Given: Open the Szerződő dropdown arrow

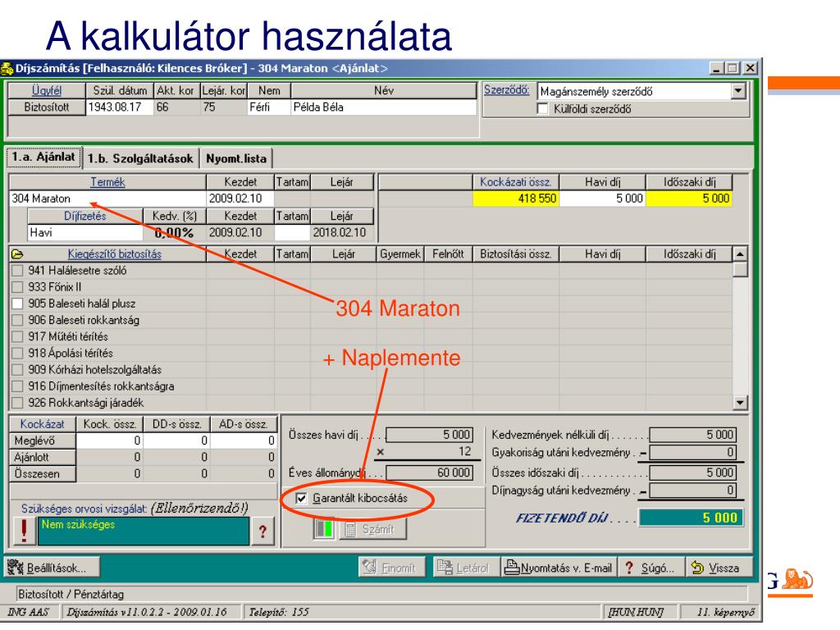Looking at the screenshot, I should pyautogui.click(x=739, y=91).
